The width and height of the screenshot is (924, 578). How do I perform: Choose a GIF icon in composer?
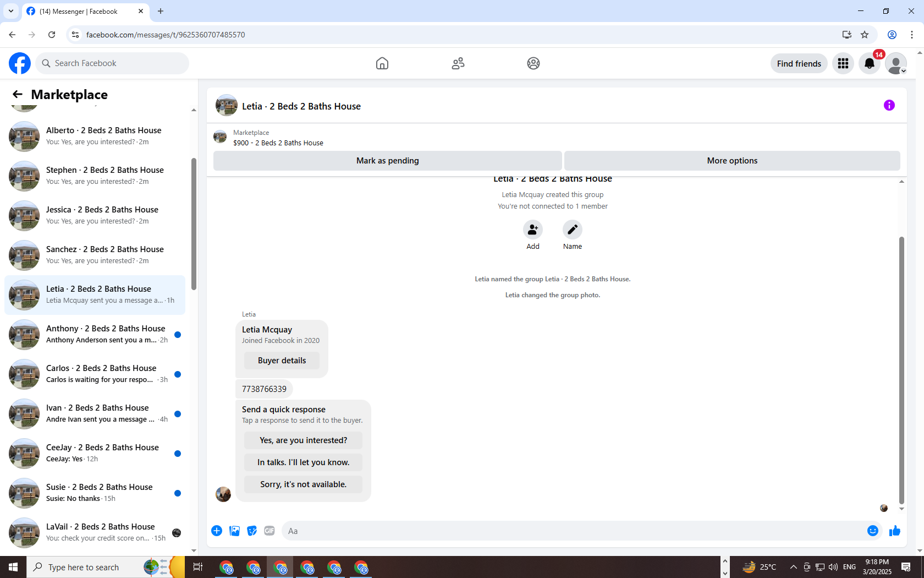[269, 531]
